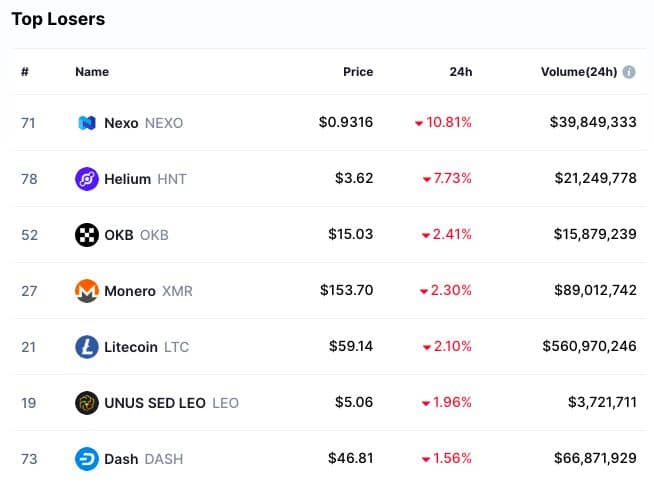654x483 pixels.
Task: Open the Helium HNT coin link
Action: pyautogui.click(x=145, y=179)
